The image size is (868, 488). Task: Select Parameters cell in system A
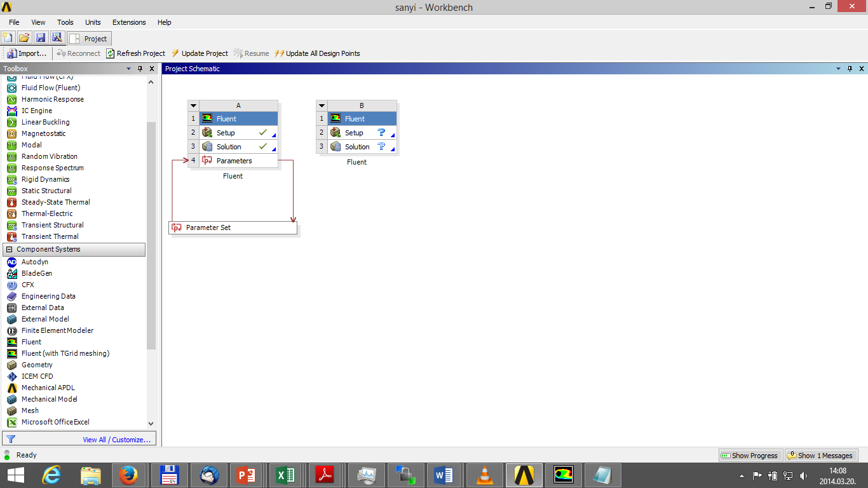tap(238, 161)
